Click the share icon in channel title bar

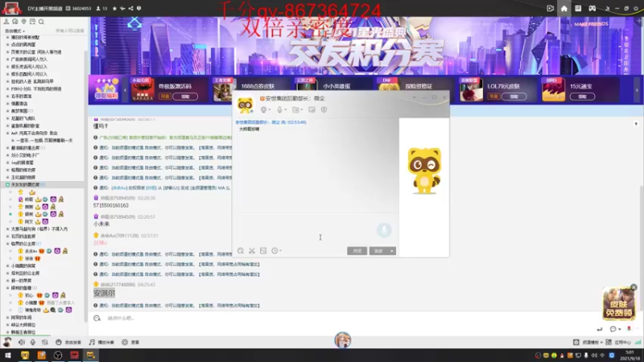pyautogui.click(x=130, y=8)
